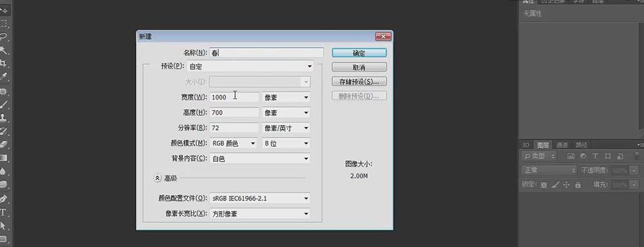Viewport: 644px width, 247px height.
Task: Click the 名称 name input field
Action: click(267, 53)
